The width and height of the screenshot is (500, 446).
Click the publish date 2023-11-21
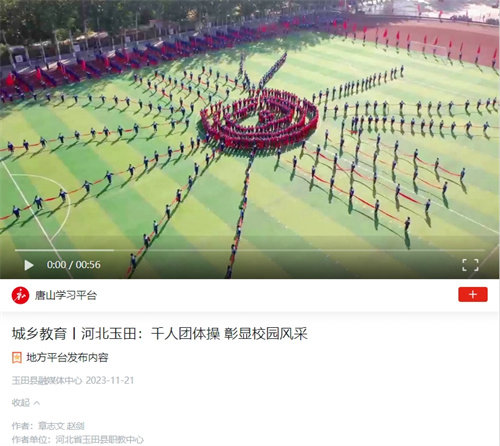(110, 380)
